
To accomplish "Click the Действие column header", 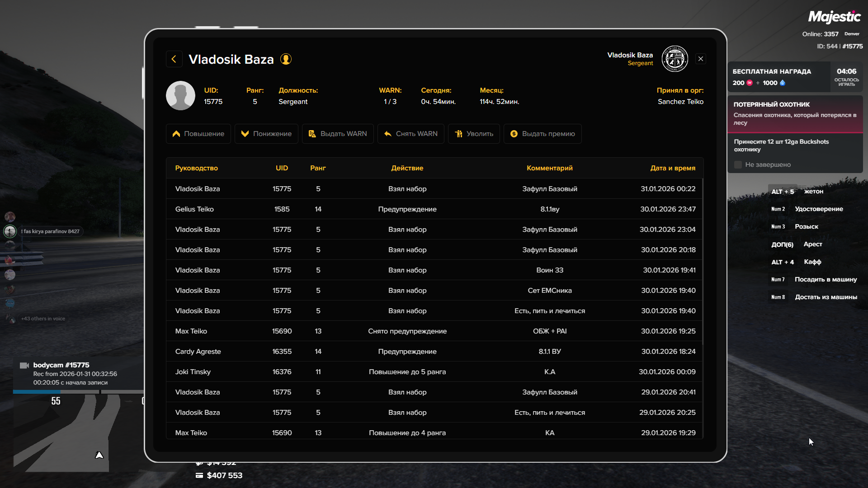I will tap(407, 168).
